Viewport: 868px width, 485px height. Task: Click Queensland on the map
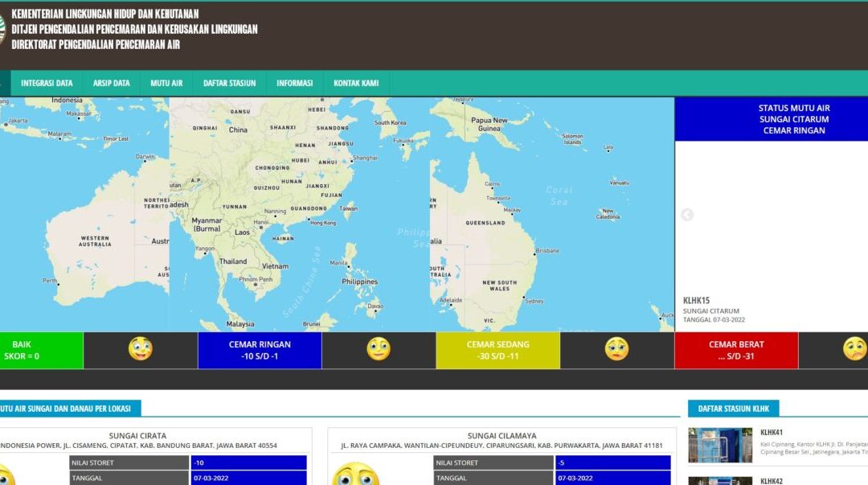click(485, 223)
